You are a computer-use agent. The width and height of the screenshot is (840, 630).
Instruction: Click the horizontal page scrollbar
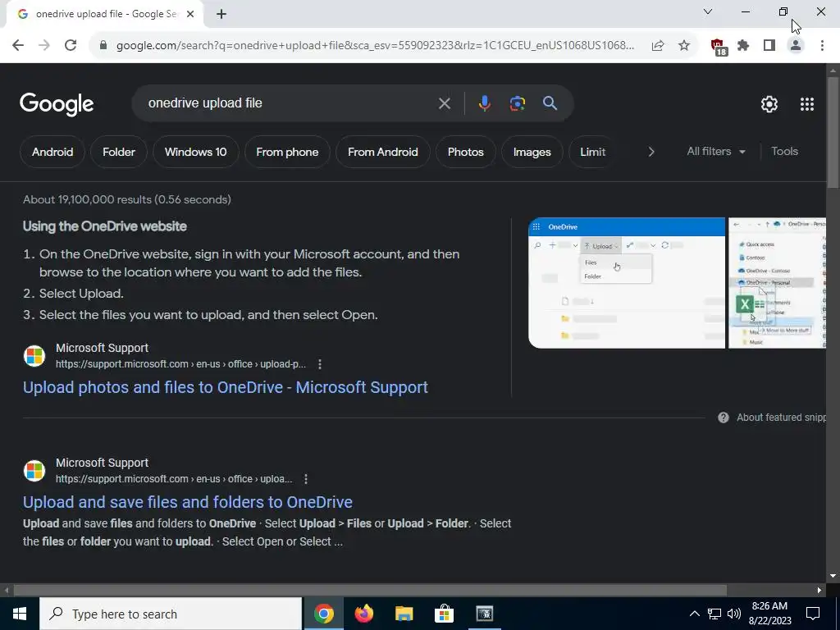point(370,590)
